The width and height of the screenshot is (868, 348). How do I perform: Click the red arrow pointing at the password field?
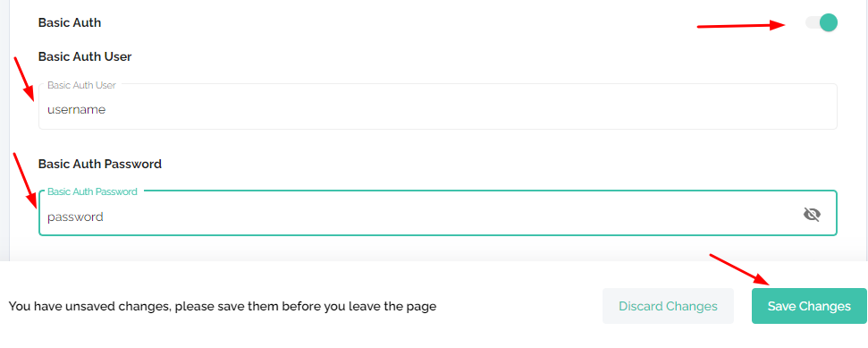(x=25, y=182)
